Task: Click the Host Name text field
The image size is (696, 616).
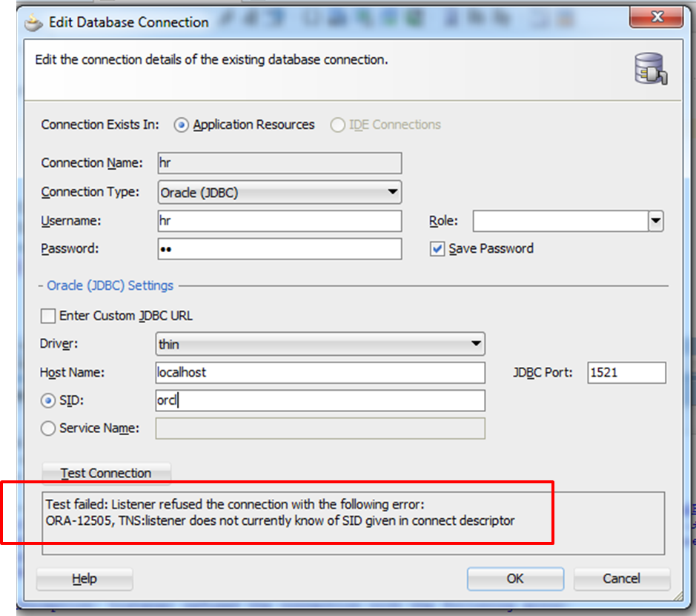Action: (320, 372)
